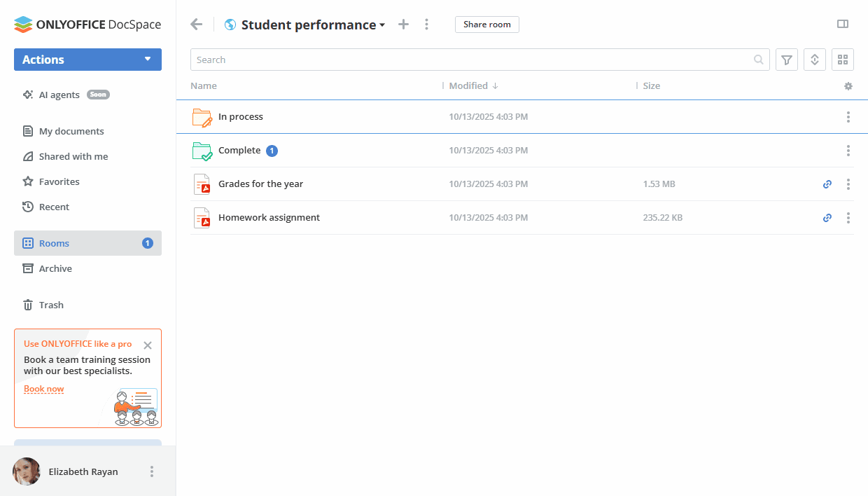Click the Share room button
Screen dimensions: 868x496
pyautogui.click(x=487, y=25)
